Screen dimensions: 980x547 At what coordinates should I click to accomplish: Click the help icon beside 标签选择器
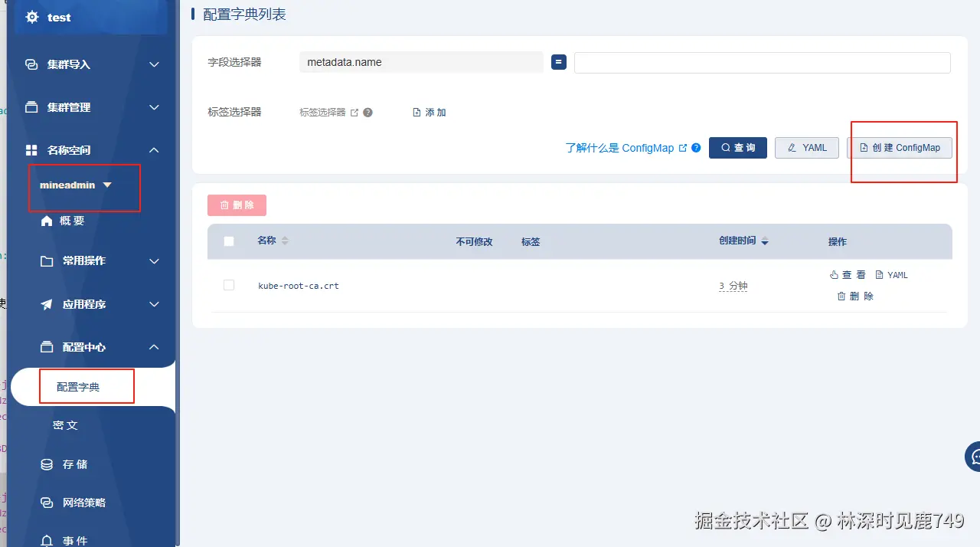[367, 113]
